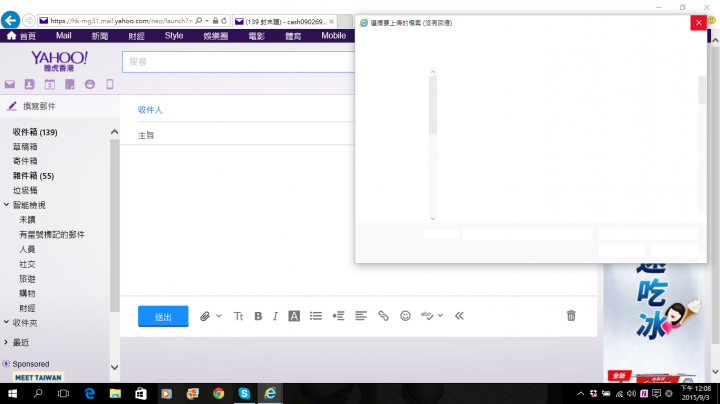Open the text alignment tool
Image resolution: width=720 pixels, height=404 pixels.
coord(361,316)
